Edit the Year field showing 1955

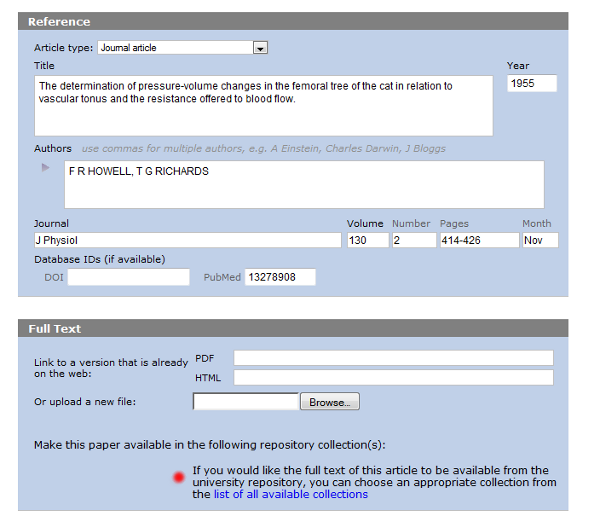click(x=531, y=84)
